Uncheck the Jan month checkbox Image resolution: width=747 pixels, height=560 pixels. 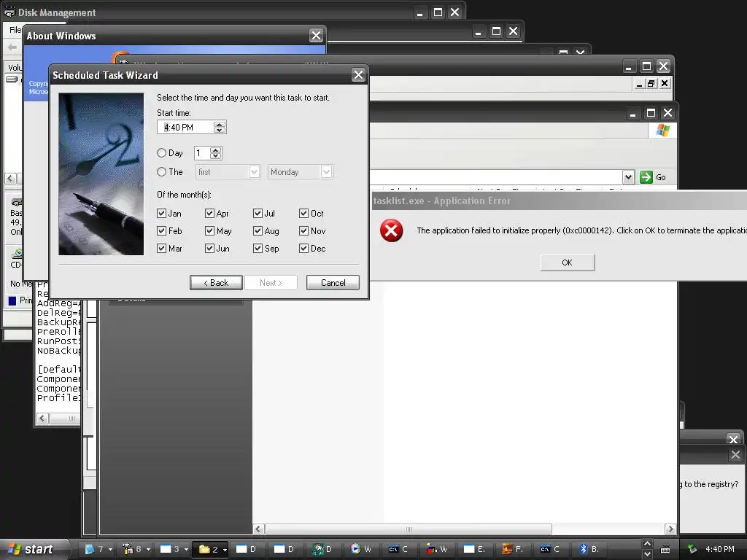161,214
